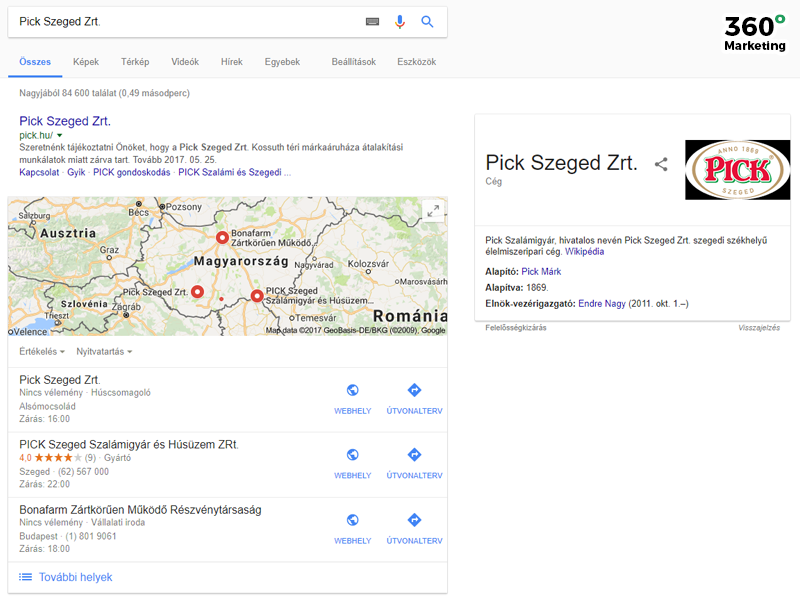The width and height of the screenshot is (800, 612).
Task: Open the Pick Szeged Zrt. local listing title
Action: click(x=60, y=379)
